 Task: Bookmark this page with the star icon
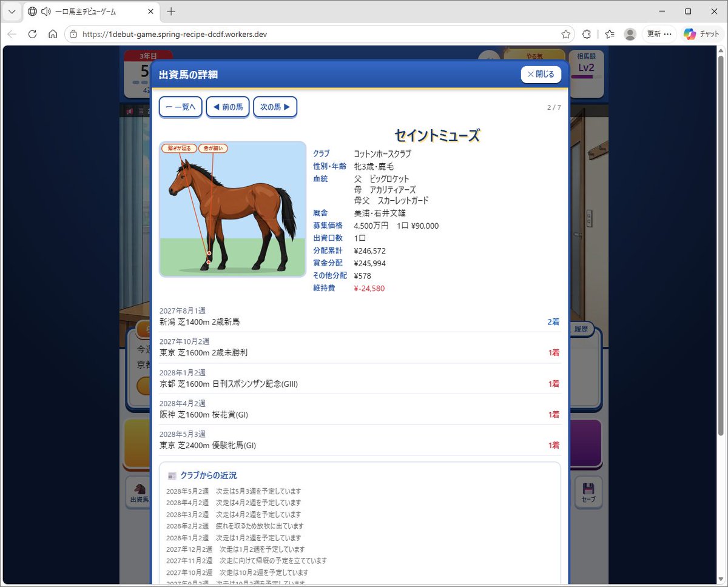(565, 34)
